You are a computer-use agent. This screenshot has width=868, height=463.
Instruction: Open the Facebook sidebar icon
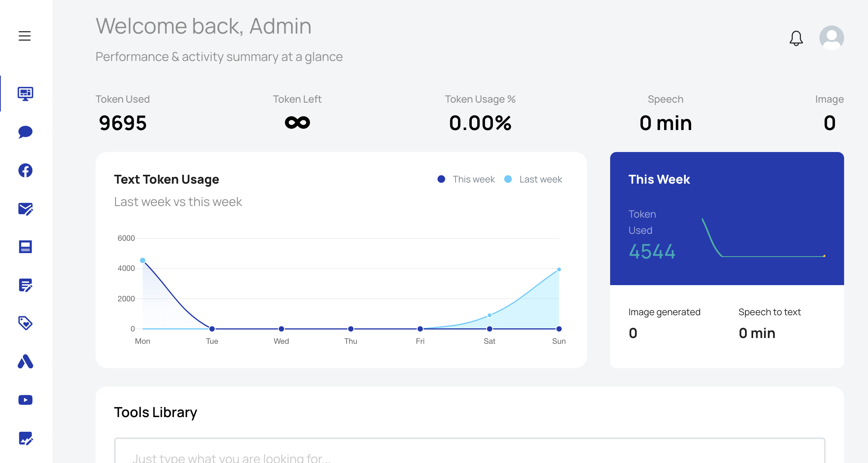click(25, 171)
